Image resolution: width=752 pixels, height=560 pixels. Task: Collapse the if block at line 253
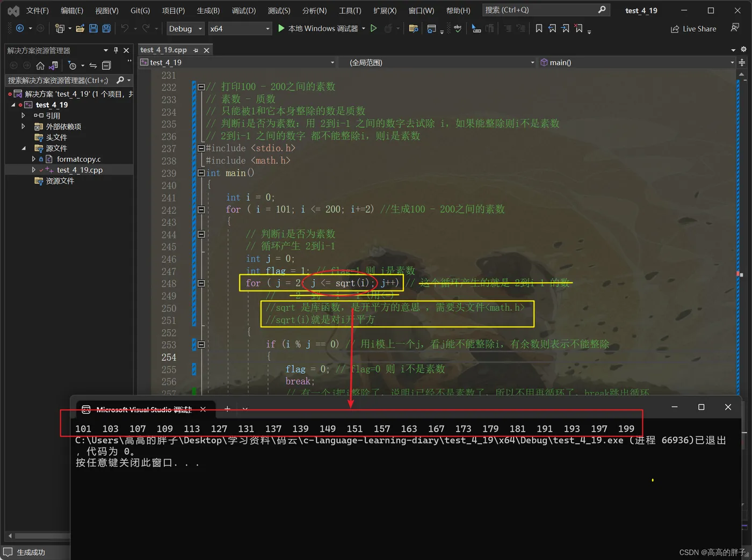[201, 344]
